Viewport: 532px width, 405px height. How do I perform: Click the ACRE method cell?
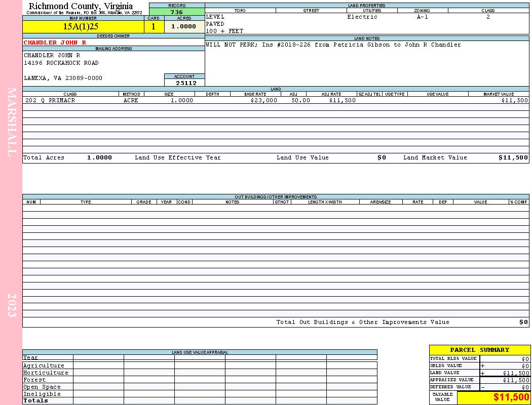(132, 100)
